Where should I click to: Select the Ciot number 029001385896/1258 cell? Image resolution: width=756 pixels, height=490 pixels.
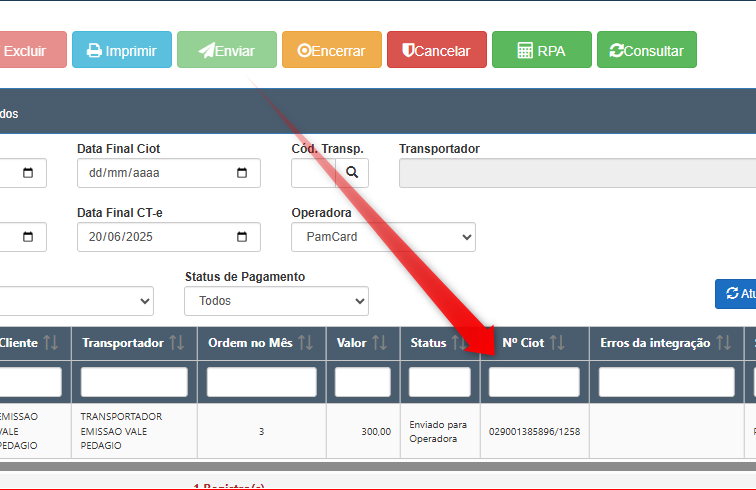[534, 432]
